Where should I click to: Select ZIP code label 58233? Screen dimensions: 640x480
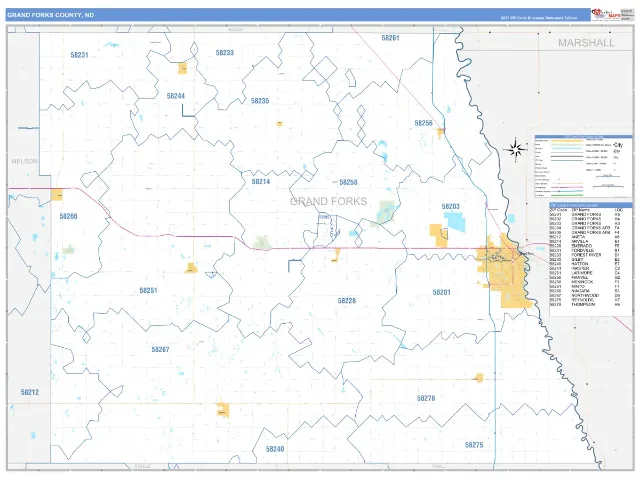click(x=224, y=53)
